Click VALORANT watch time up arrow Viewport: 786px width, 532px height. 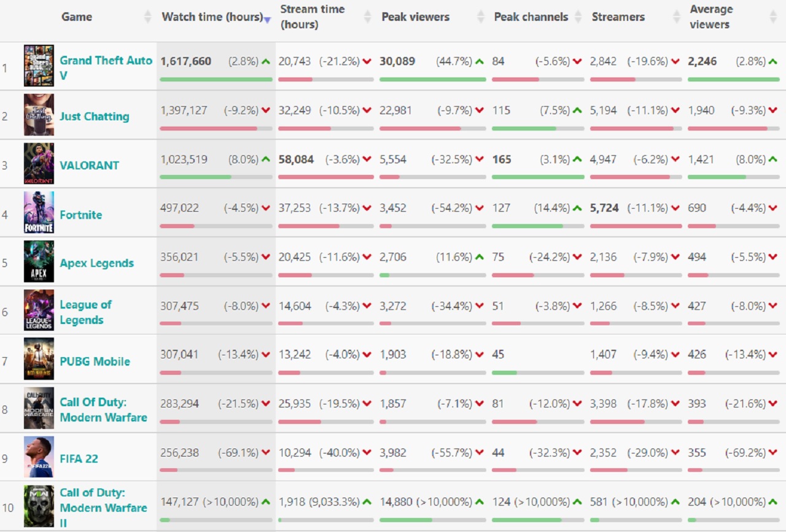click(x=266, y=159)
